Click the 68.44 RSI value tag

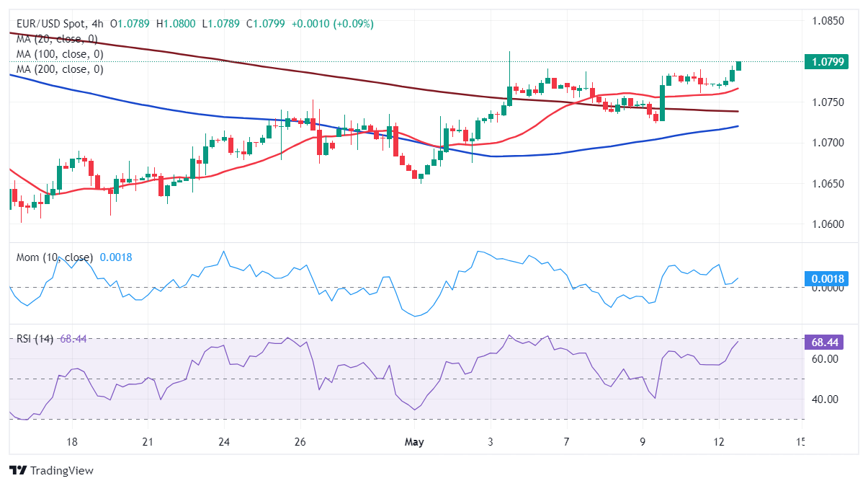(824, 342)
